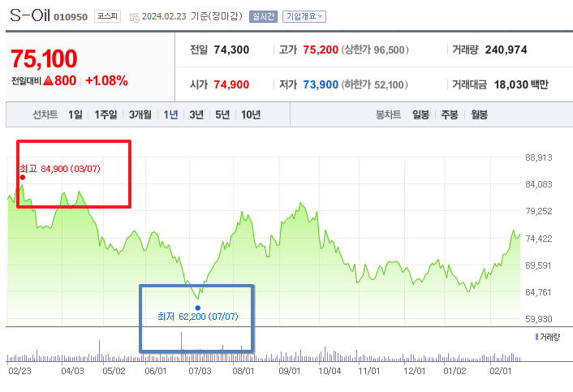This screenshot has height=392, width=573.
Task: Click the 코스피 market badge
Action: (x=107, y=16)
